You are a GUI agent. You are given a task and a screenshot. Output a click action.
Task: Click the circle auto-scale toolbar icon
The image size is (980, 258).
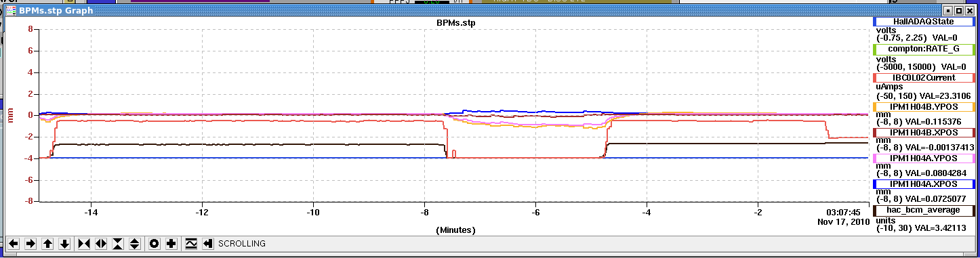point(155,244)
